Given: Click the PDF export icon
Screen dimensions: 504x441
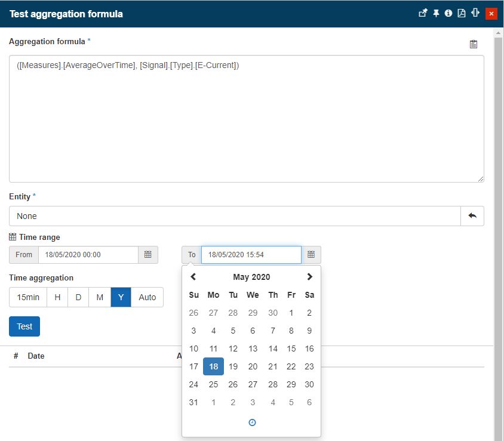Looking at the screenshot, I should (x=462, y=13).
